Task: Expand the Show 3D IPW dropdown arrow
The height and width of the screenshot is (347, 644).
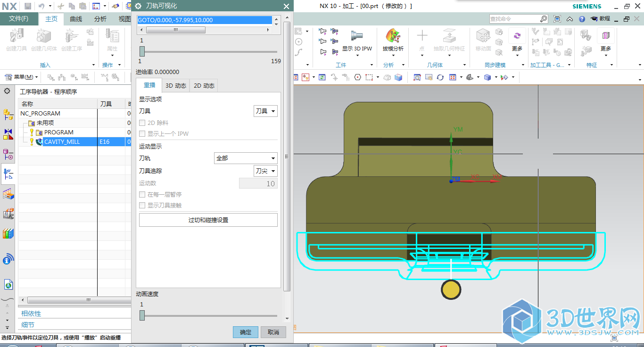Action: (357, 55)
